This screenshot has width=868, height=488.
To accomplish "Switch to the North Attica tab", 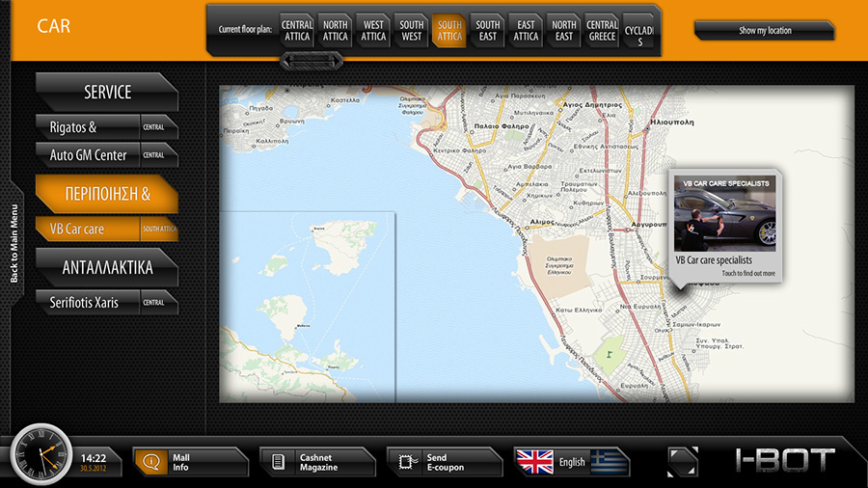I will (336, 31).
